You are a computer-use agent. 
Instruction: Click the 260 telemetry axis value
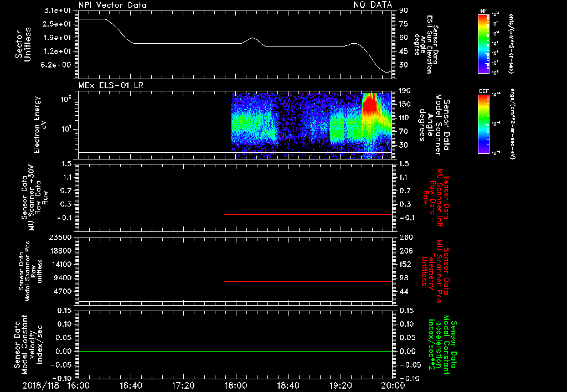(406, 238)
